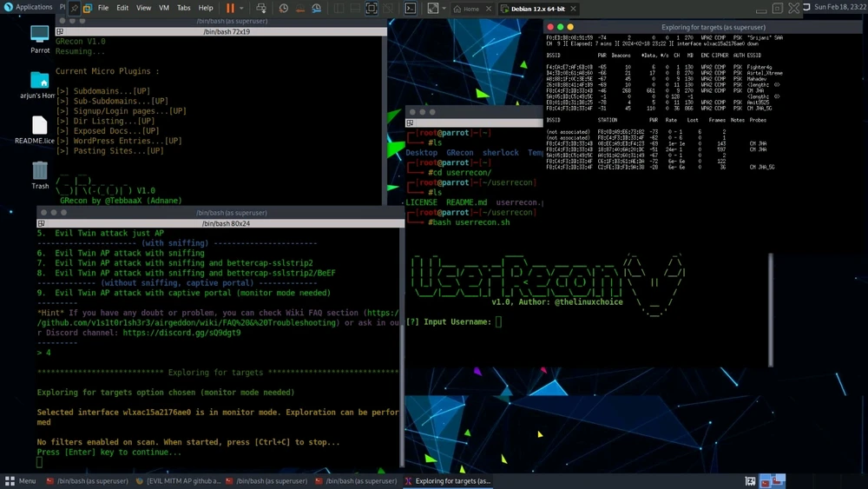
Task: Click the grid icon in UserRecon terminal title bar
Action: pos(410,123)
